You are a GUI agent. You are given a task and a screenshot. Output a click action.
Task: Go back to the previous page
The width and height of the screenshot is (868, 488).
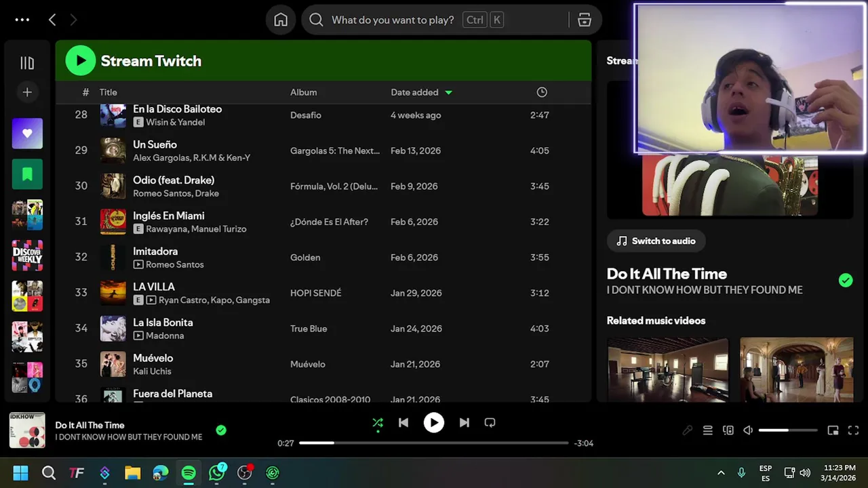(x=52, y=20)
